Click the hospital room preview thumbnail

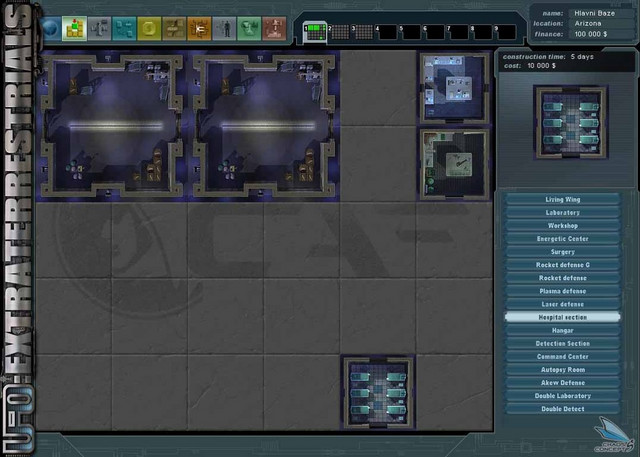coord(563,122)
